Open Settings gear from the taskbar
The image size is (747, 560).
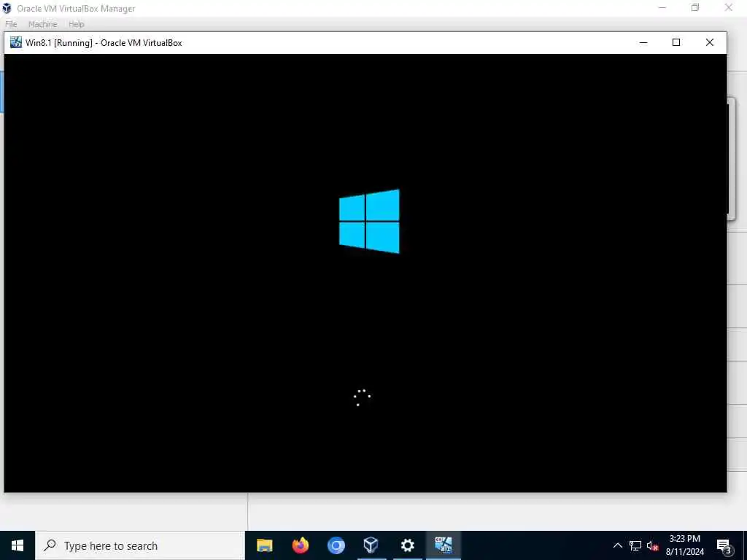[x=407, y=545]
